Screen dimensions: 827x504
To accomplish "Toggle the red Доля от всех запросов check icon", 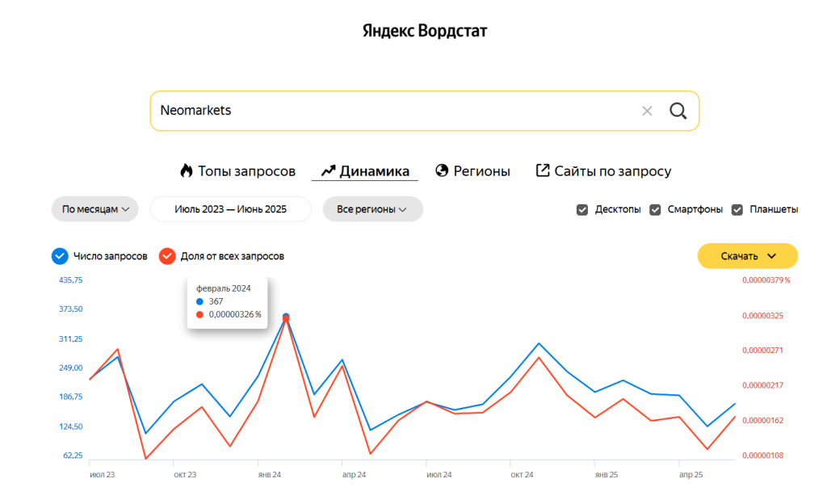I will pyautogui.click(x=167, y=256).
